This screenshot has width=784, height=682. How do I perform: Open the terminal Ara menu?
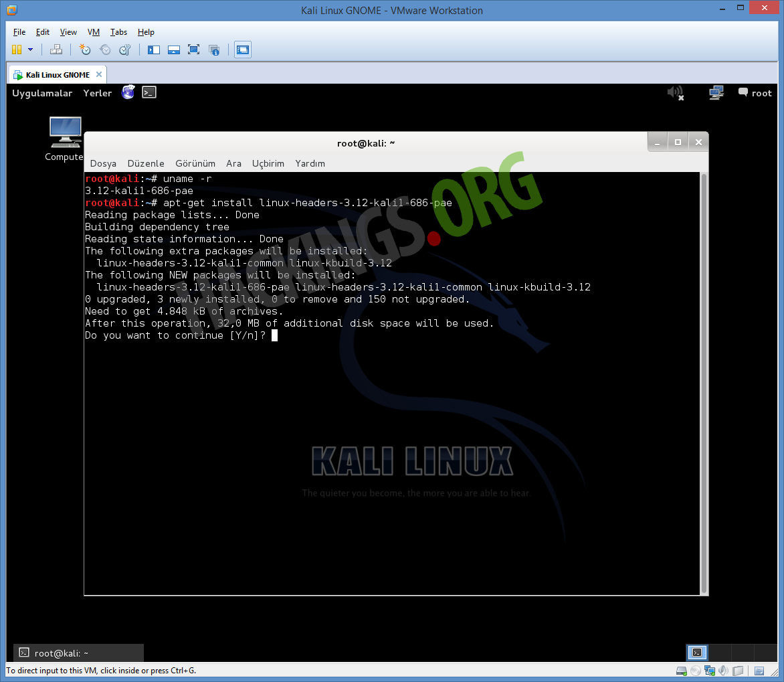[233, 163]
